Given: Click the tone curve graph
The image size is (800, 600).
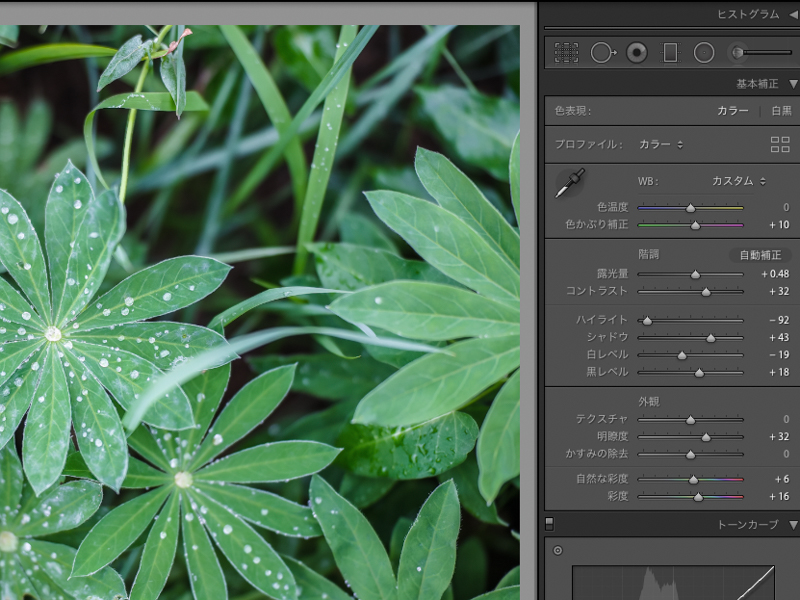Looking at the screenshot, I should [673, 582].
